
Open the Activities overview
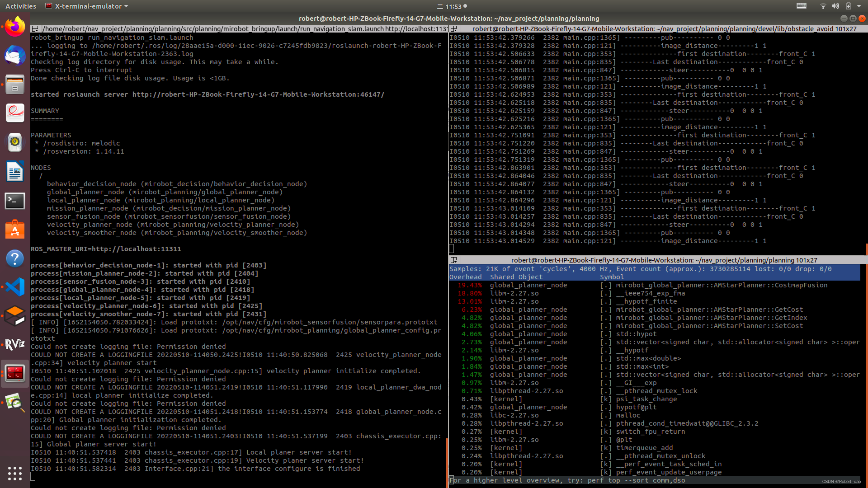(20, 6)
